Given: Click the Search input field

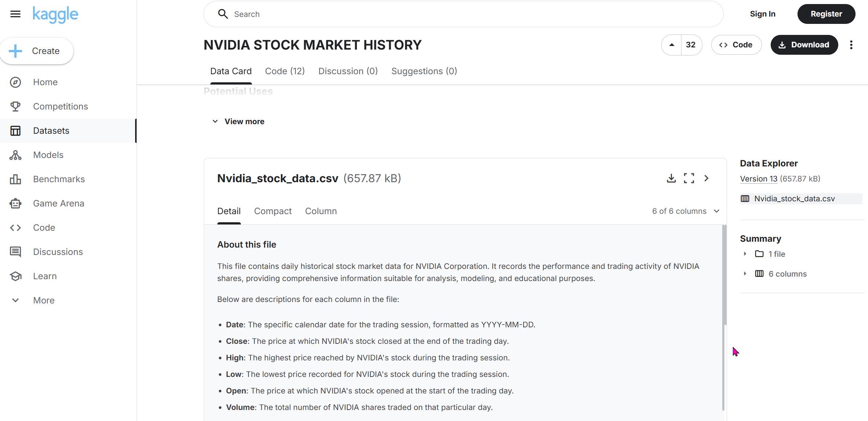Looking at the screenshot, I should tap(463, 14).
